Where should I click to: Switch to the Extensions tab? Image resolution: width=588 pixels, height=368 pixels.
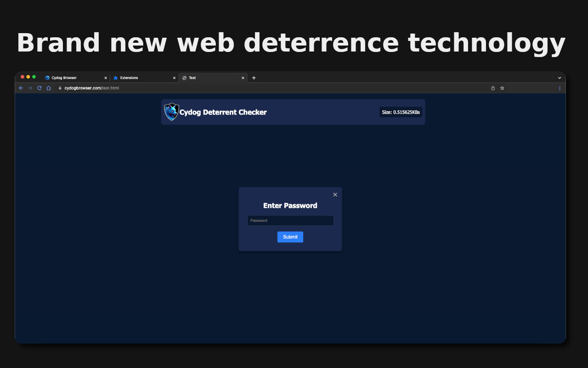click(144, 78)
